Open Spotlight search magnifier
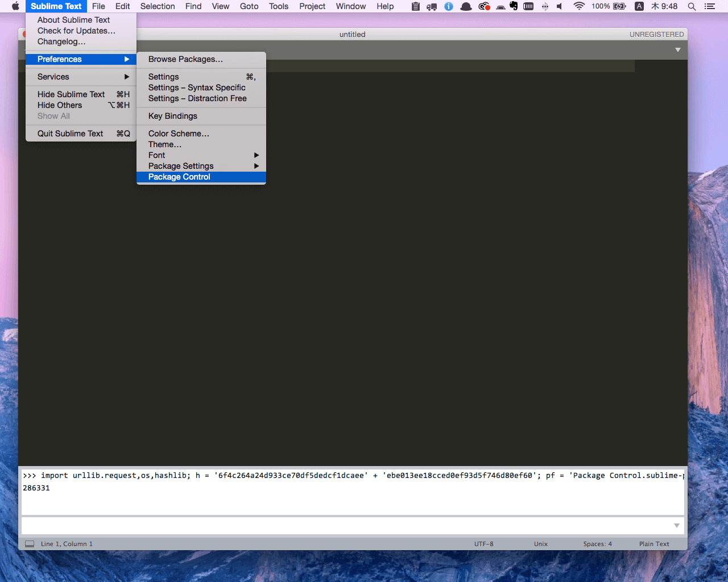The image size is (728, 582). 692,6
